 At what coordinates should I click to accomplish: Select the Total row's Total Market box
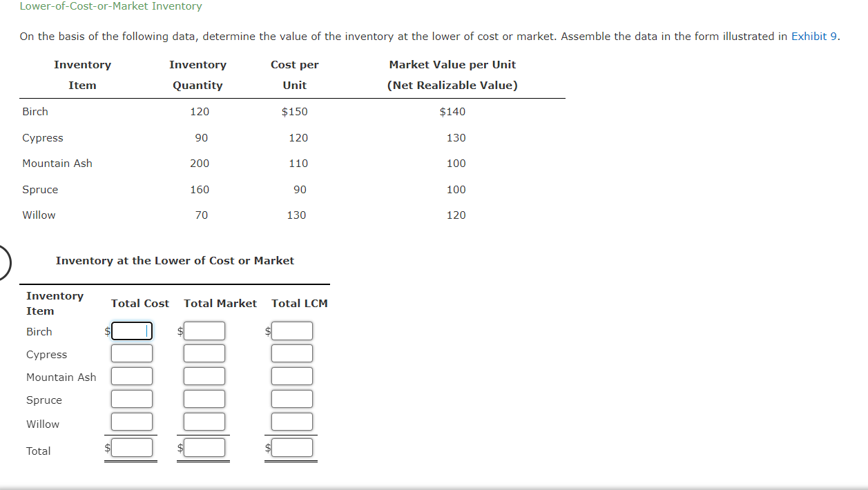pyautogui.click(x=204, y=447)
